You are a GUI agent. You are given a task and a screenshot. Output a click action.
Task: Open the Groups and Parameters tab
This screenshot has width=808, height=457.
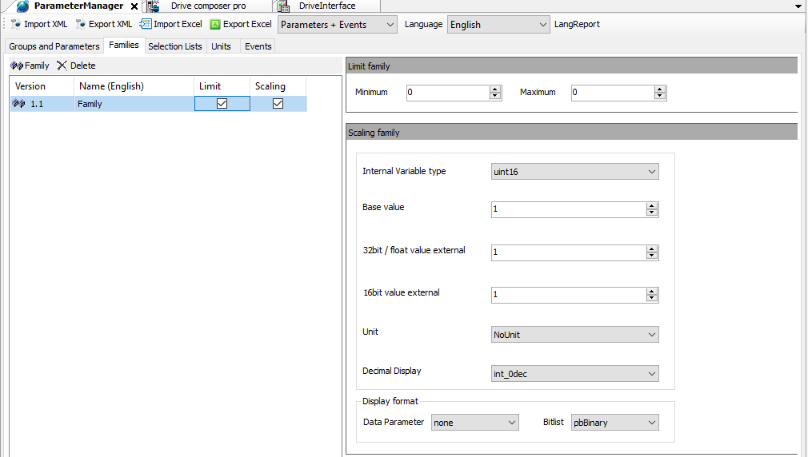click(x=54, y=46)
